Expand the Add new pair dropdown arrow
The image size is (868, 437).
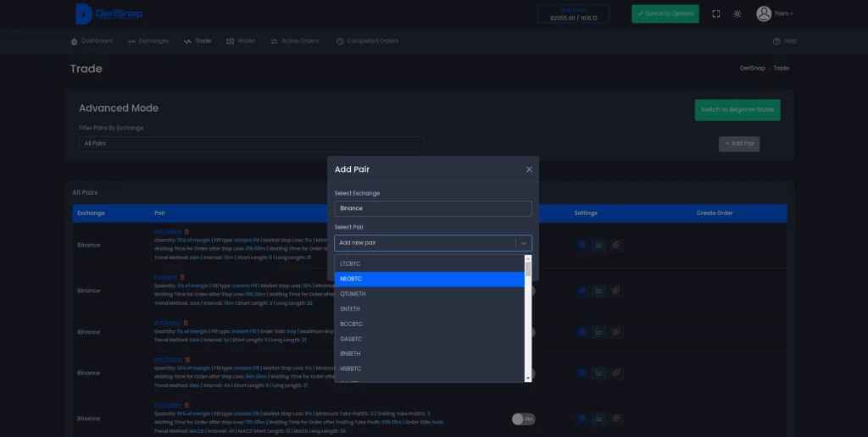[x=523, y=243]
